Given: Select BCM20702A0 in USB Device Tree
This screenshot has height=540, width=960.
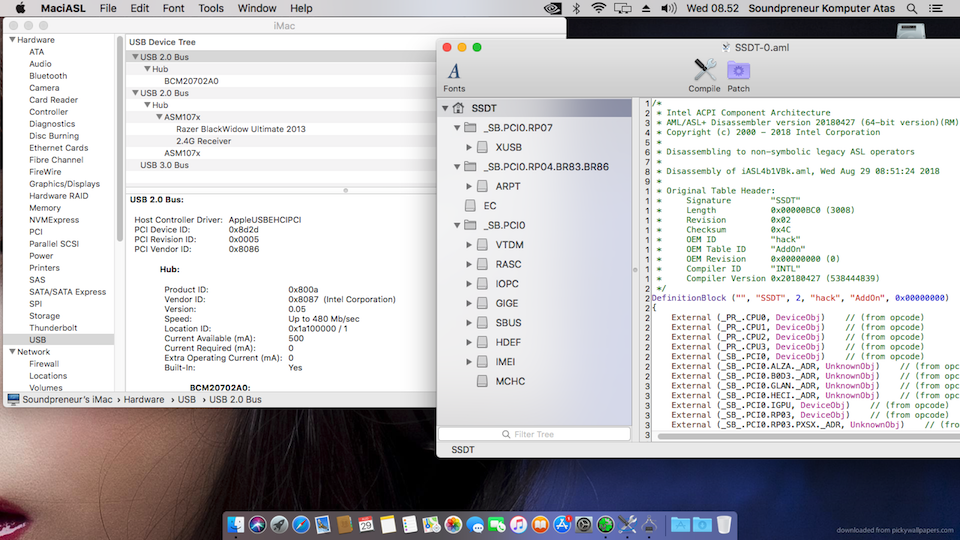Looking at the screenshot, I should click(191, 81).
